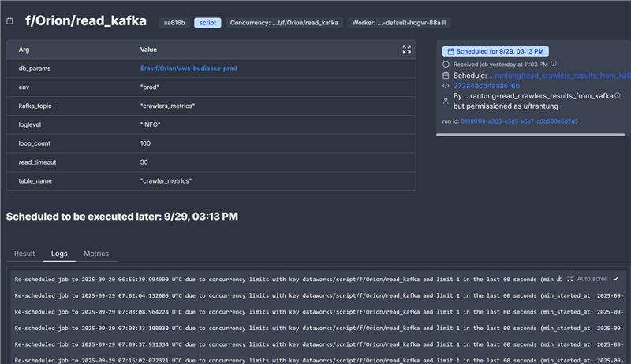Click the "INFO" loglevel value
Screen dimensions: 631x364
(x=150, y=124)
